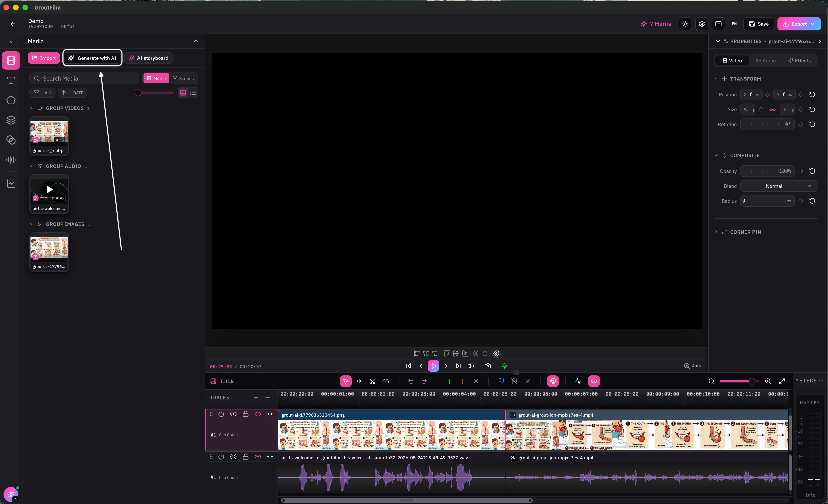The width and height of the screenshot is (828, 504).
Task: Adjust the timeline zoom slider
Action: [740, 381]
